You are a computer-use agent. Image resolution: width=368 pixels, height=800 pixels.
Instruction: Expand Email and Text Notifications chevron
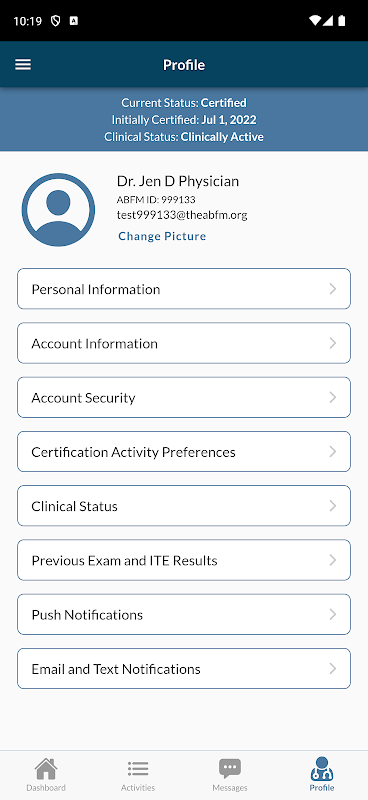click(x=333, y=669)
